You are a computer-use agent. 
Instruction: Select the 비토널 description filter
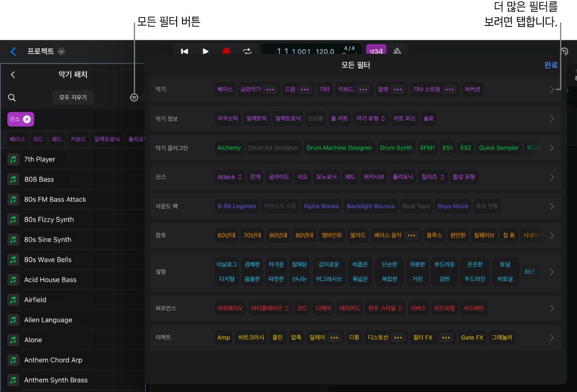pos(505,279)
